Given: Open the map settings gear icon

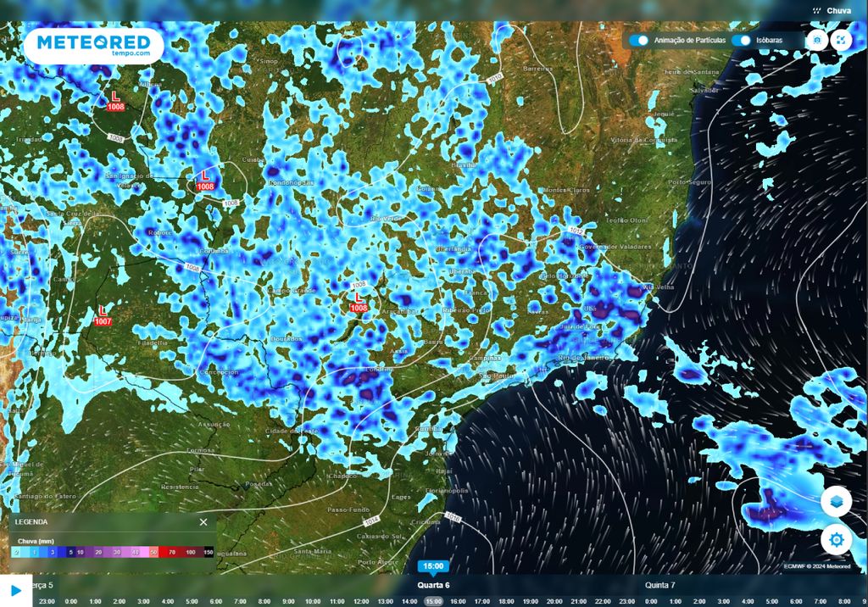Looking at the screenshot, I should pos(835,538).
